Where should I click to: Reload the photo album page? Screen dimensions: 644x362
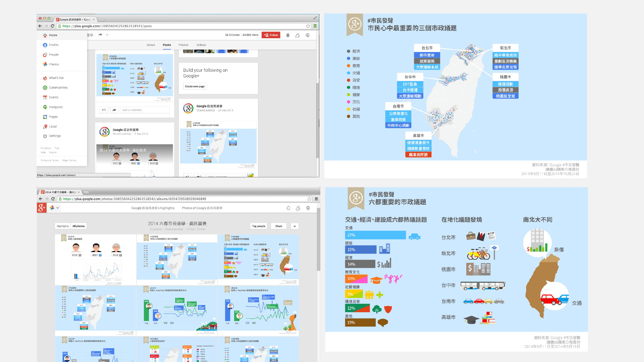tap(53, 199)
